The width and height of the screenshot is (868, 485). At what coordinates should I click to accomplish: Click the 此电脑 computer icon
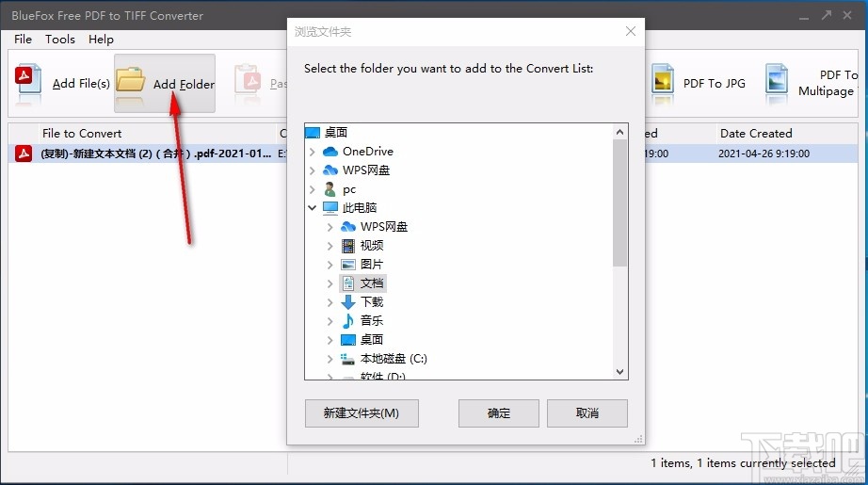pyautogui.click(x=330, y=208)
